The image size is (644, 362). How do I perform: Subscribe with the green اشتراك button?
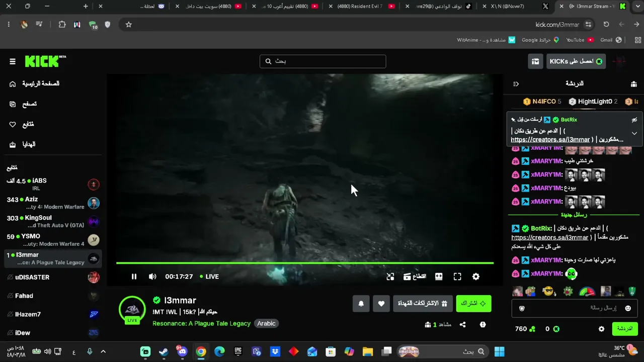point(473,303)
